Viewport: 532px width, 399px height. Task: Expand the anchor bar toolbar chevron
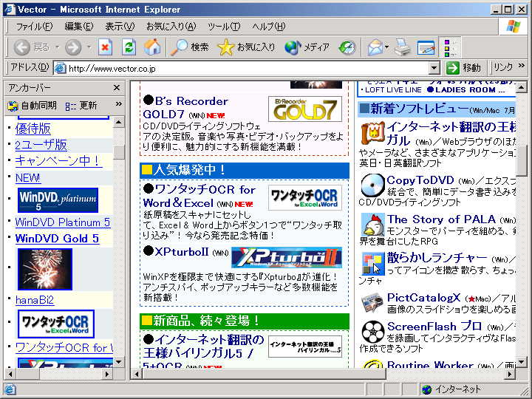[118, 104]
